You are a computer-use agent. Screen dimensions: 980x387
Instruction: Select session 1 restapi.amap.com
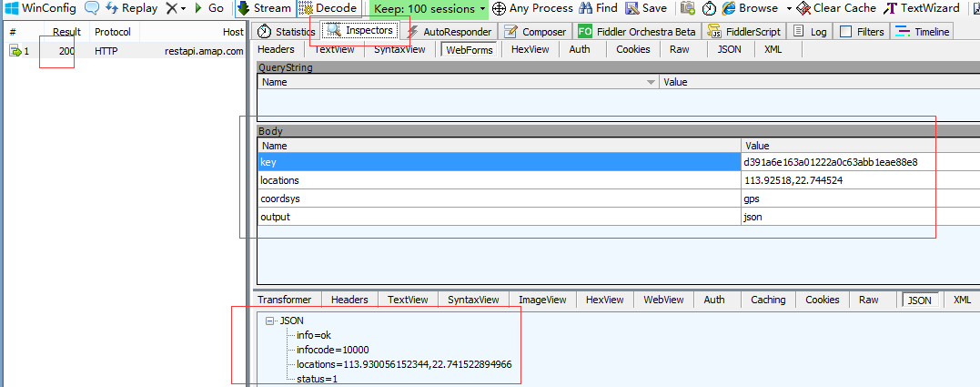point(125,51)
